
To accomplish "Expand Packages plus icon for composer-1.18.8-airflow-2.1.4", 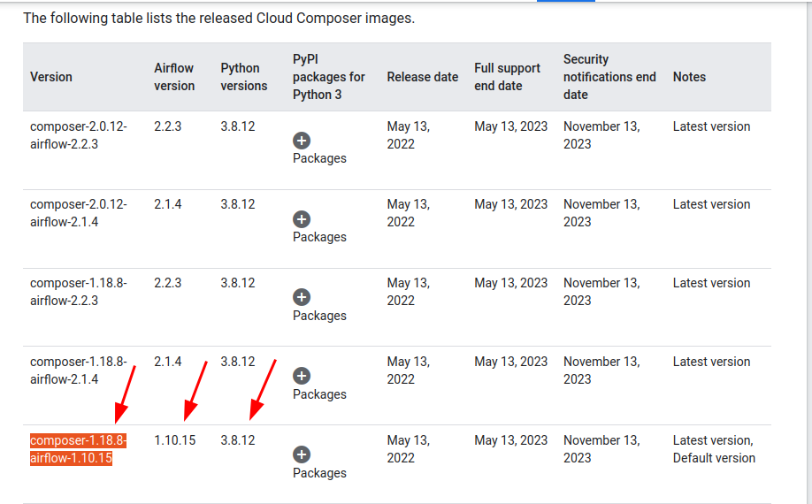I will tap(302, 376).
